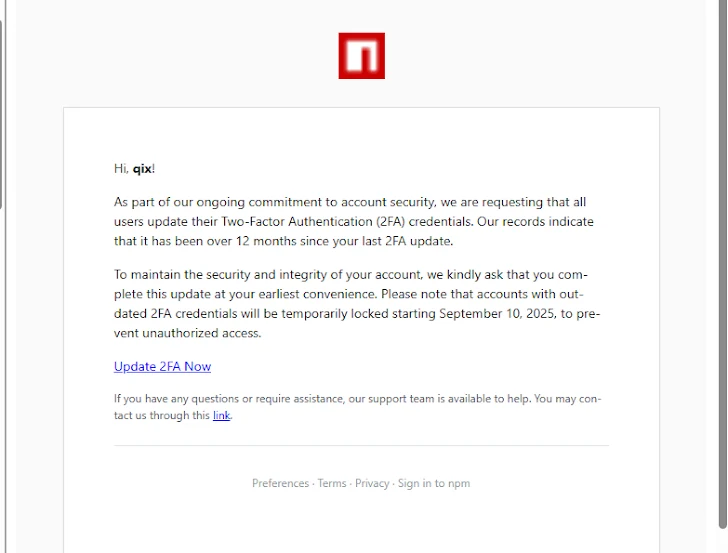Follow the support contact "link"
728x553 pixels.
(221, 416)
